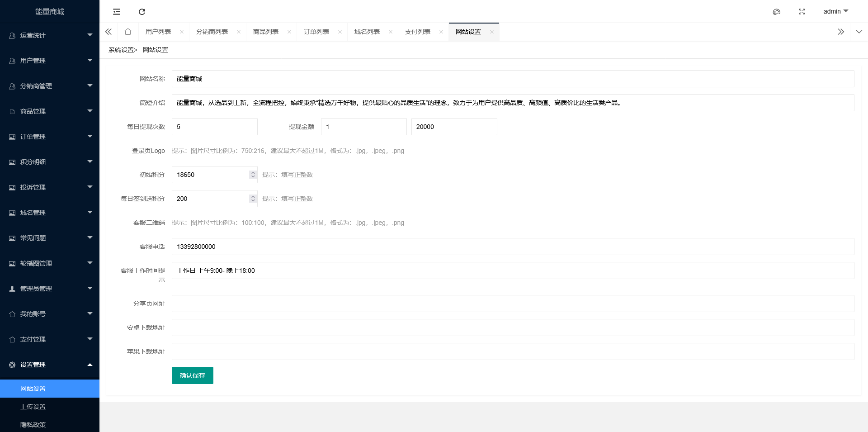Toggle the sidebar collapse icon

[x=117, y=12]
